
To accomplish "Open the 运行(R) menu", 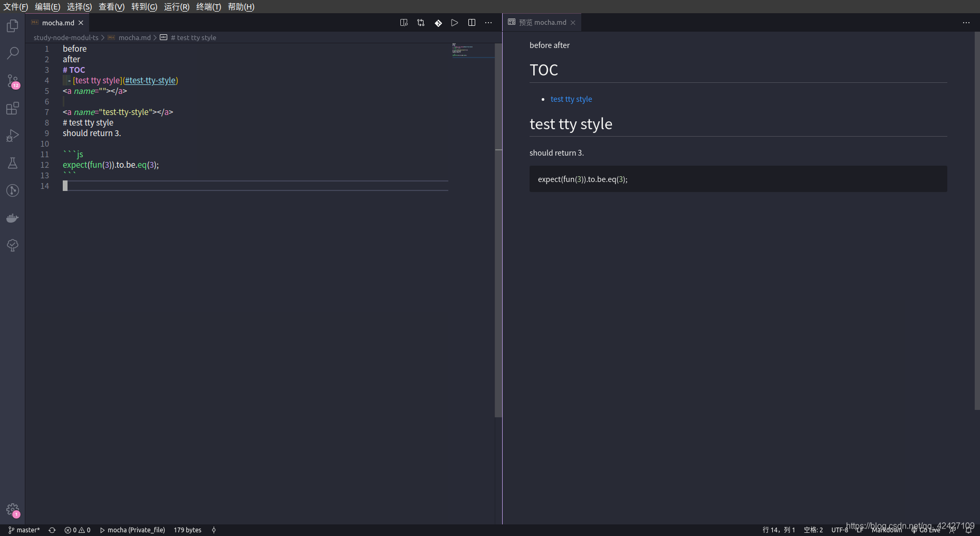I will 176,7.
